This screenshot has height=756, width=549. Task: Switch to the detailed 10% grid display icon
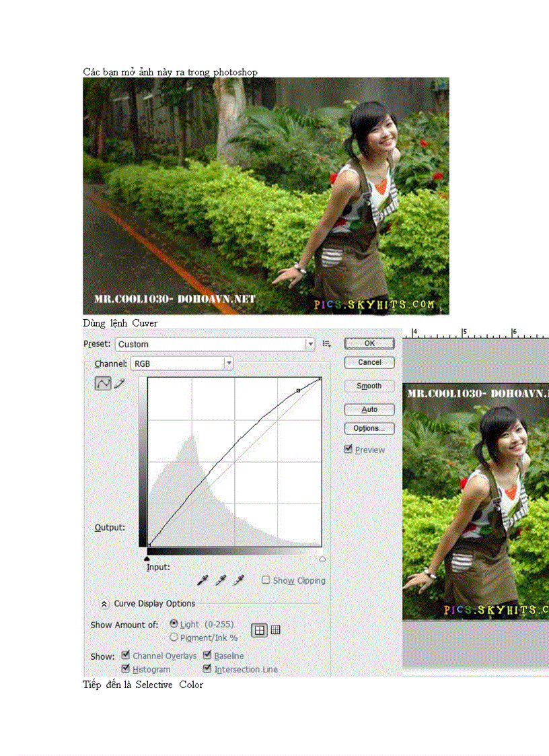pyautogui.click(x=275, y=629)
